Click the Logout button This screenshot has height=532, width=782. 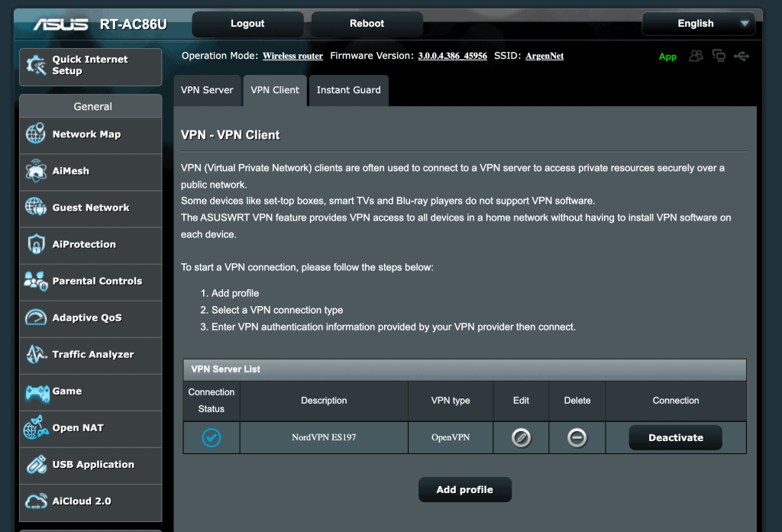[x=247, y=24]
